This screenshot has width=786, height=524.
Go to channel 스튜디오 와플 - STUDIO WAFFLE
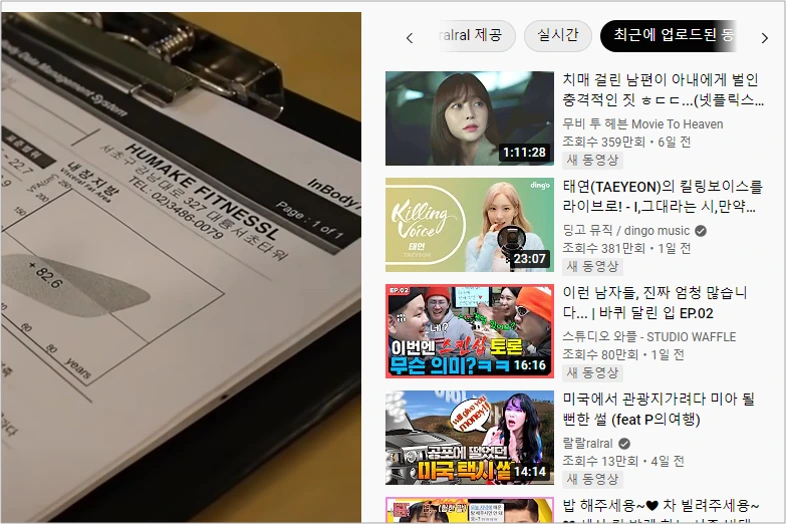(649, 336)
